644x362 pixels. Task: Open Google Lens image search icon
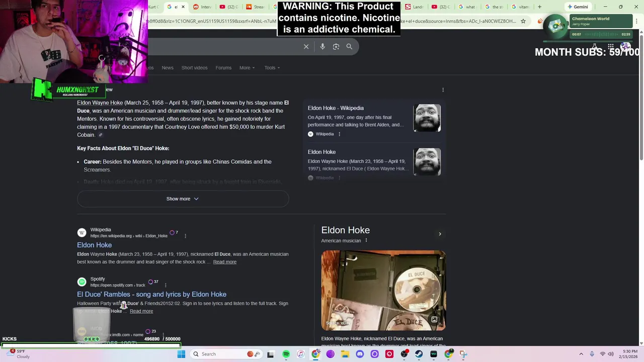(336, 46)
